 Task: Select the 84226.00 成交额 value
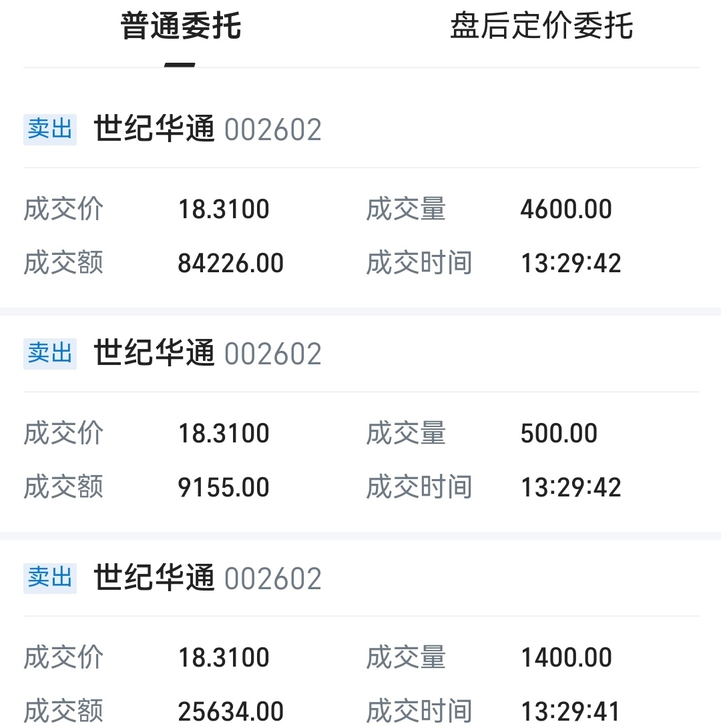(230, 263)
